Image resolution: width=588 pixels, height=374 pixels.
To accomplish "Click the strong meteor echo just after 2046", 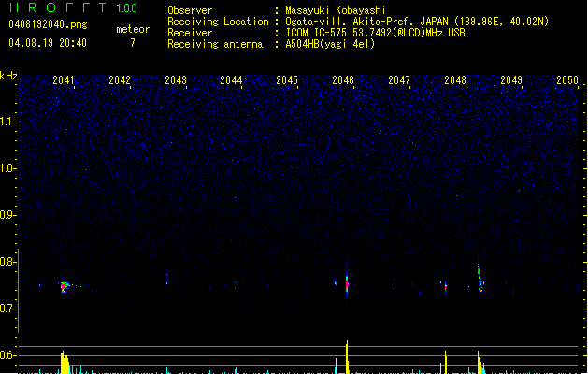I will pyautogui.click(x=347, y=283).
